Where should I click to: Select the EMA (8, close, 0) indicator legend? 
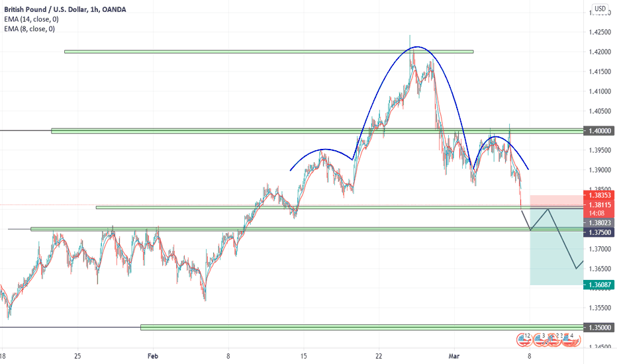tap(30, 28)
